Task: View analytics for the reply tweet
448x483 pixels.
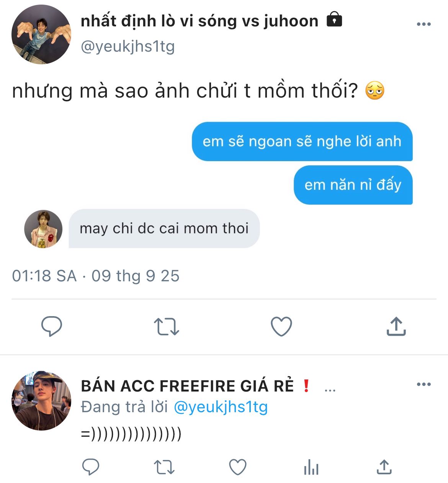Action: click(x=311, y=467)
